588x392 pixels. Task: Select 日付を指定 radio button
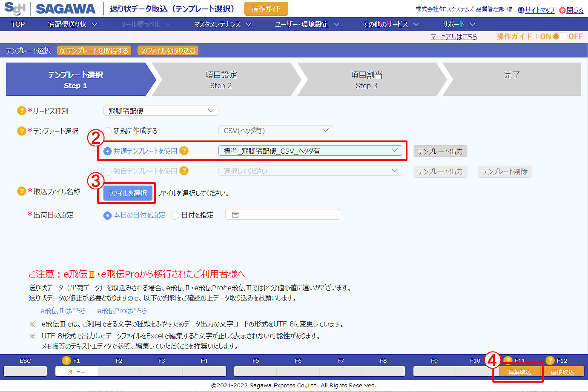[175, 215]
